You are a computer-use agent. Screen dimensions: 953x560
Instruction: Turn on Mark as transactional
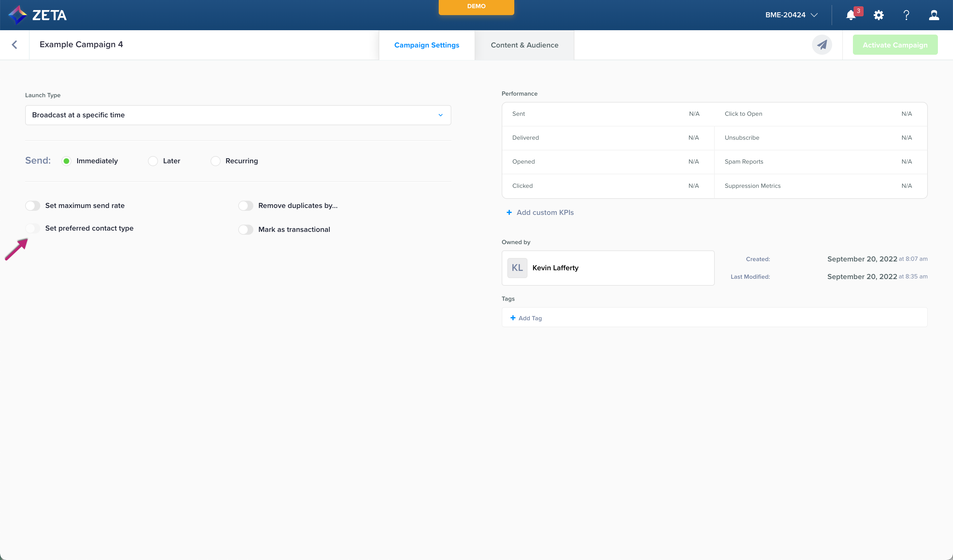(246, 230)
